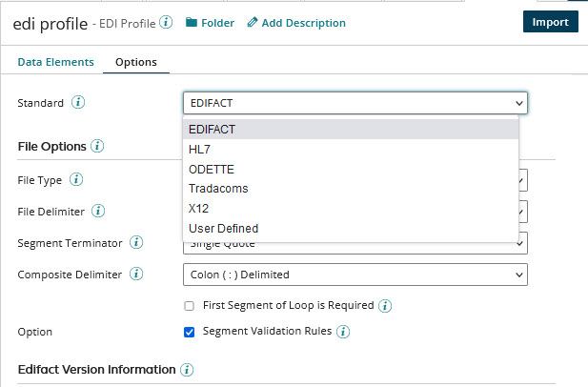Viewport: 588px width, 387px height.
Task: Show Composite Delimiter info icon
Action: 136,274
